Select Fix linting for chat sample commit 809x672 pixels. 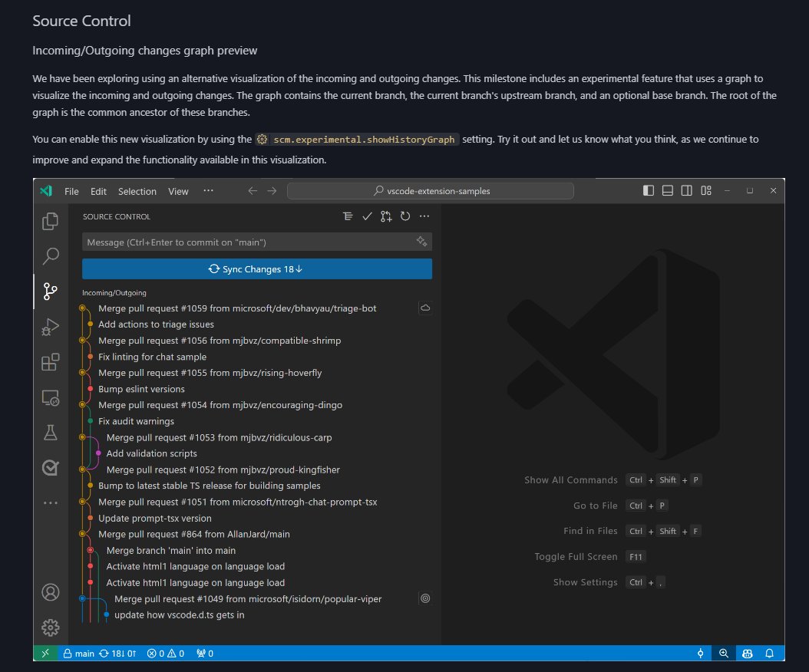tap(152, 357)
